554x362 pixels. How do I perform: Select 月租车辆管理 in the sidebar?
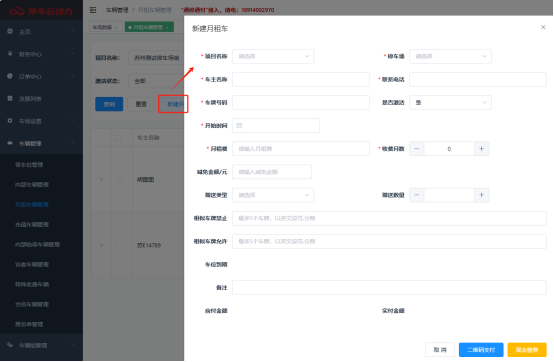click(32, 204)
